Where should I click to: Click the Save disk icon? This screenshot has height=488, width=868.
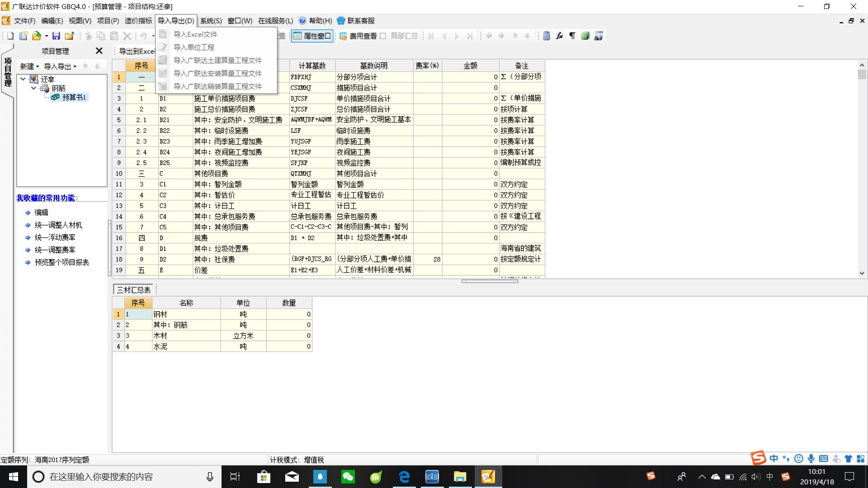click(x=57, y=36)
